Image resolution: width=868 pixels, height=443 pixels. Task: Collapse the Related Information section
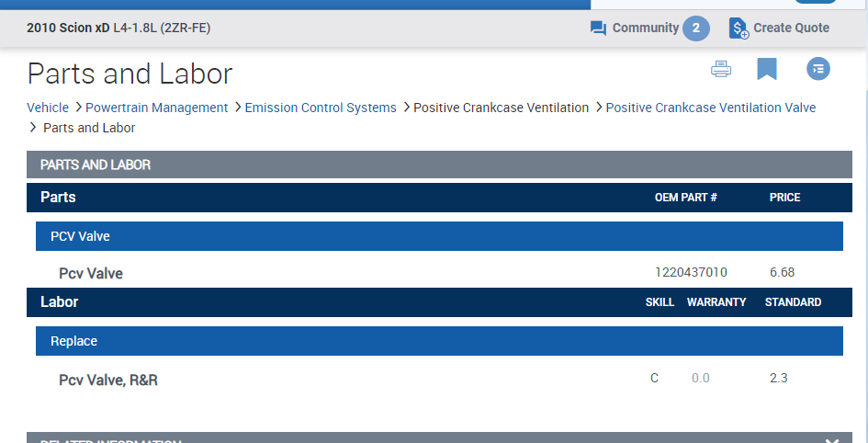[832, 440]
